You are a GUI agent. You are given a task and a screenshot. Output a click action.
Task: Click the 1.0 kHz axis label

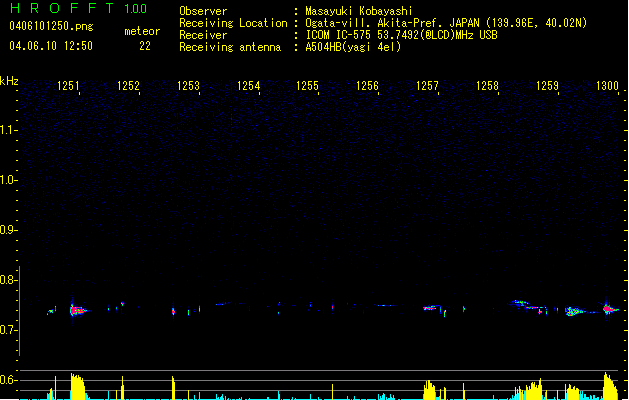tap(7, 180)
